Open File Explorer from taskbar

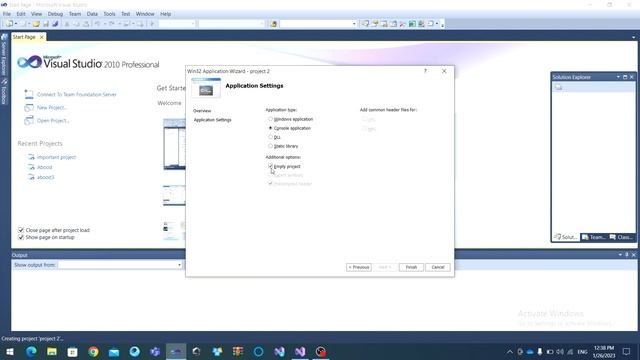coord(52,351)
